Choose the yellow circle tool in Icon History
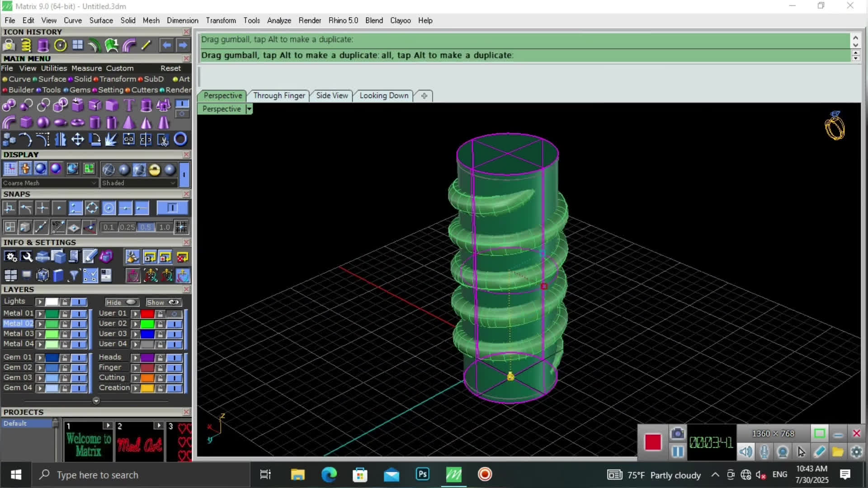 point(60,45)
